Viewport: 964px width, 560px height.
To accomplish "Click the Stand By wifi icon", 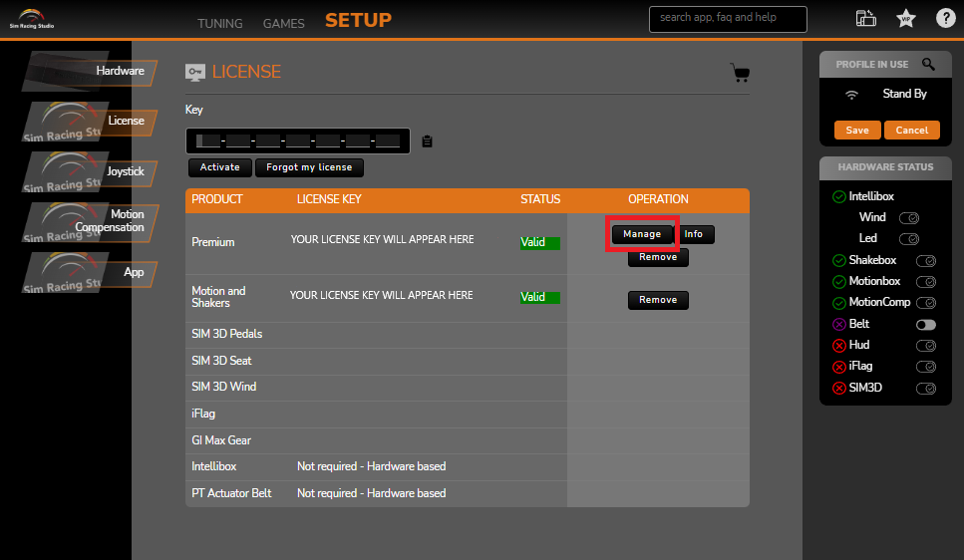I will click(851, 95).
